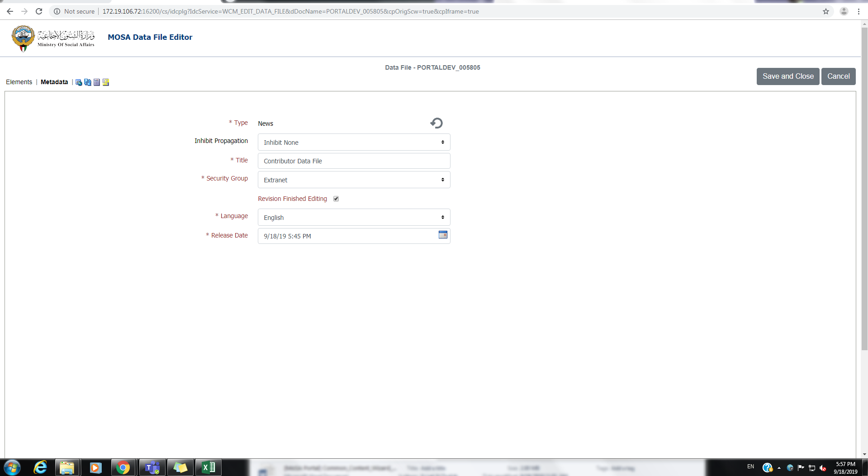Expand the Inhibit Propagation dropdown

click(354, 142)
